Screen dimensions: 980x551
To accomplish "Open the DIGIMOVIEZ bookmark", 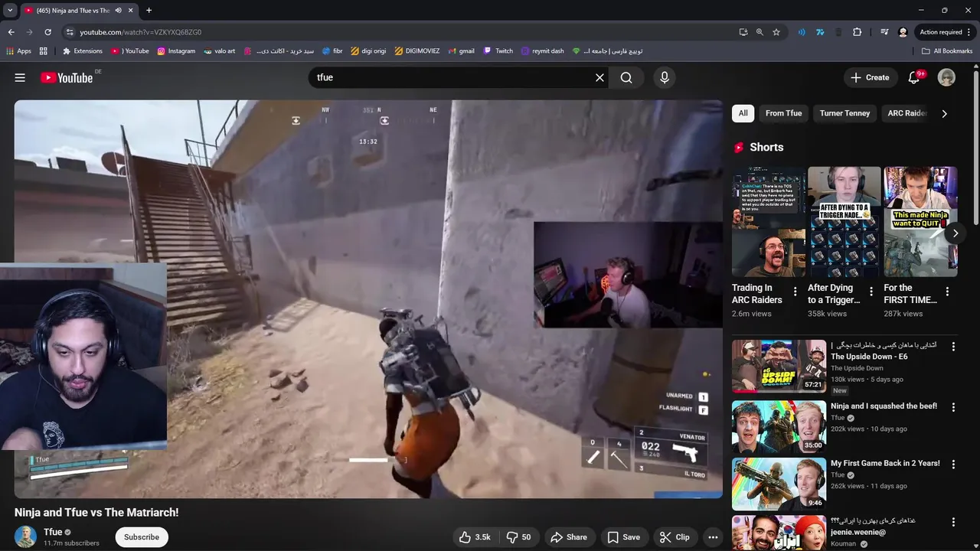I will point(417,51).
